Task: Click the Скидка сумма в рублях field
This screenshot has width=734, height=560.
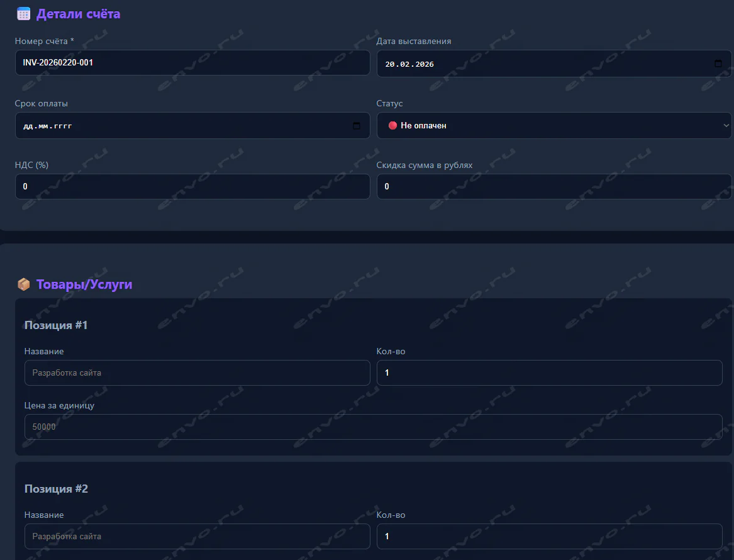Action: click(x=553, y=187)
